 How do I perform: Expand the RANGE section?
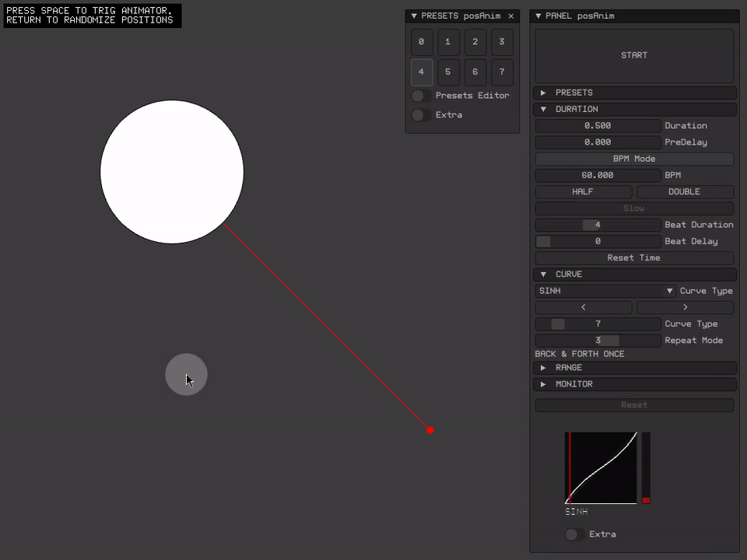(635, 368)
